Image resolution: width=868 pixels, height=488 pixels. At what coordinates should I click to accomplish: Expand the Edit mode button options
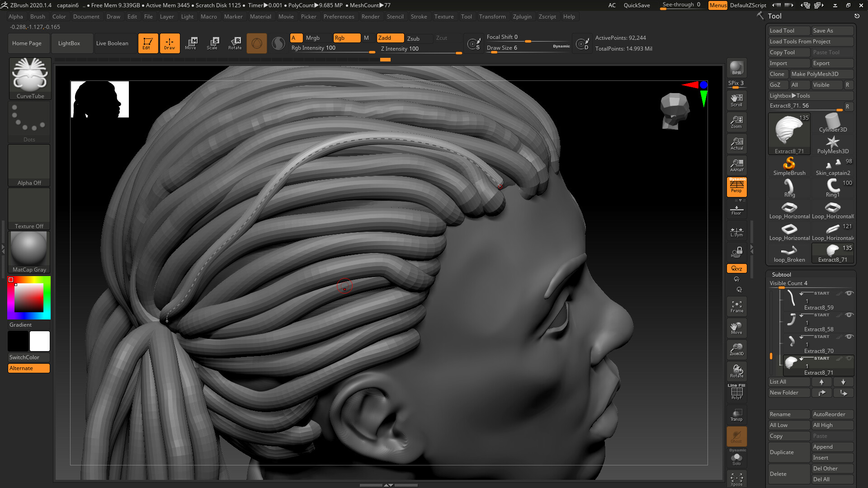click(148, 43)
